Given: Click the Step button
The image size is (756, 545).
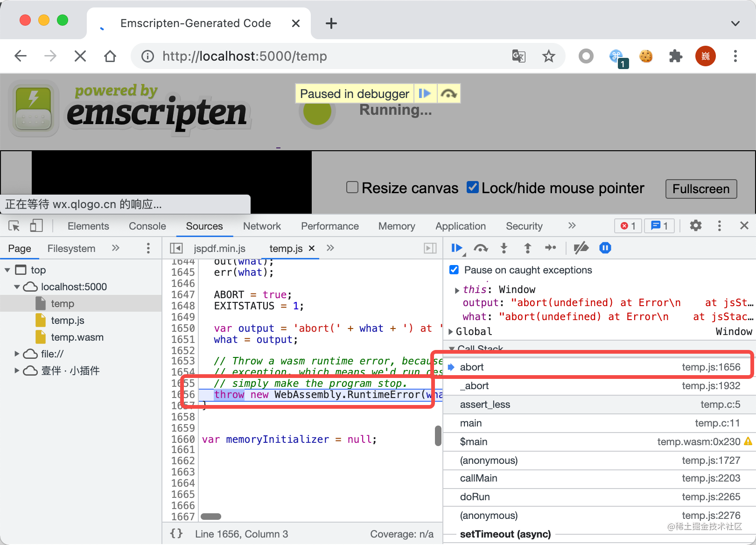Looking at the screenshot, I should [551, 248].
